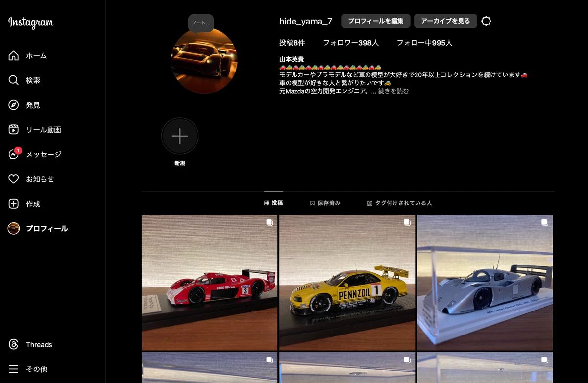Screen dimensions: 588x383
Task: Click the 作成 plus-square icon
Action: coord(14,204)
